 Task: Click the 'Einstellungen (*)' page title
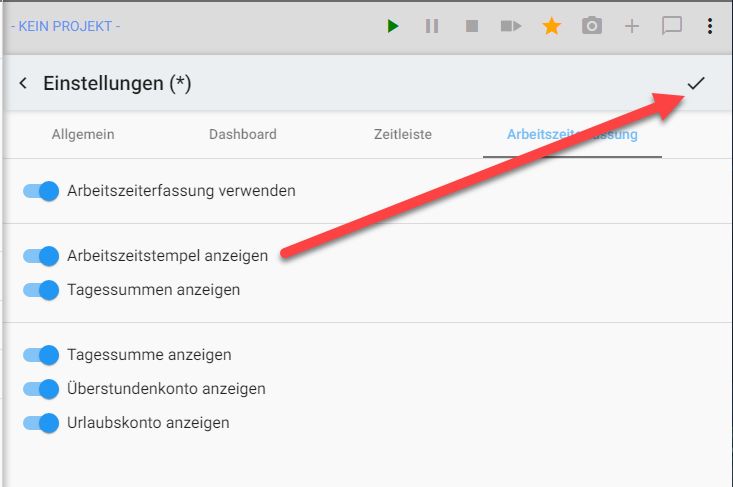117,84
